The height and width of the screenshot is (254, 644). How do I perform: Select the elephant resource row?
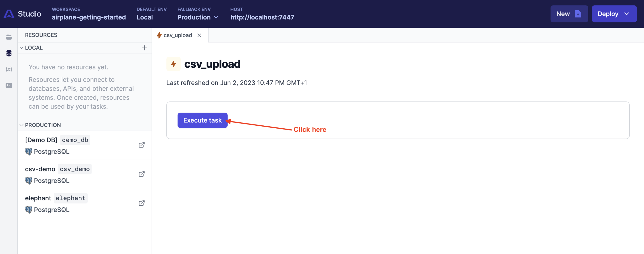[85, 204]
